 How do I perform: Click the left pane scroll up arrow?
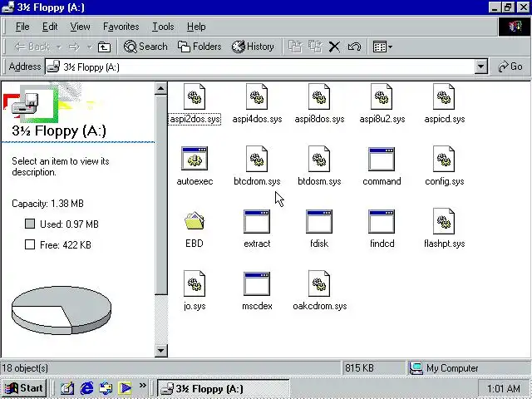pos(160,89)
